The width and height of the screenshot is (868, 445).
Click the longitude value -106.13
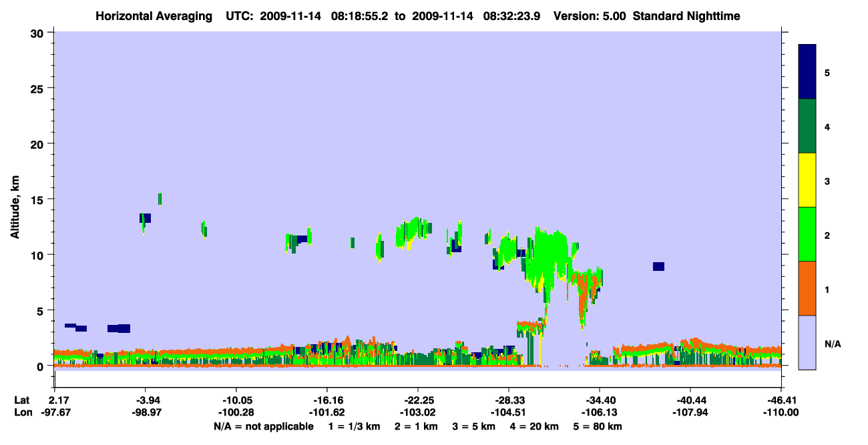(600, 413)
